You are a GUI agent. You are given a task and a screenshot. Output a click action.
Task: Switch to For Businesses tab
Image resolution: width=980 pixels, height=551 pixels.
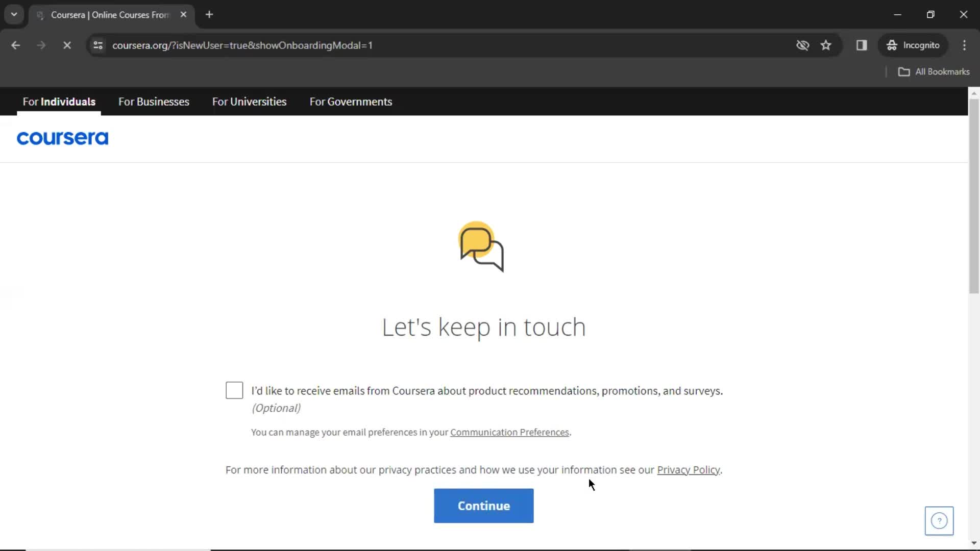pyautogui.click(x=154, y=102)
